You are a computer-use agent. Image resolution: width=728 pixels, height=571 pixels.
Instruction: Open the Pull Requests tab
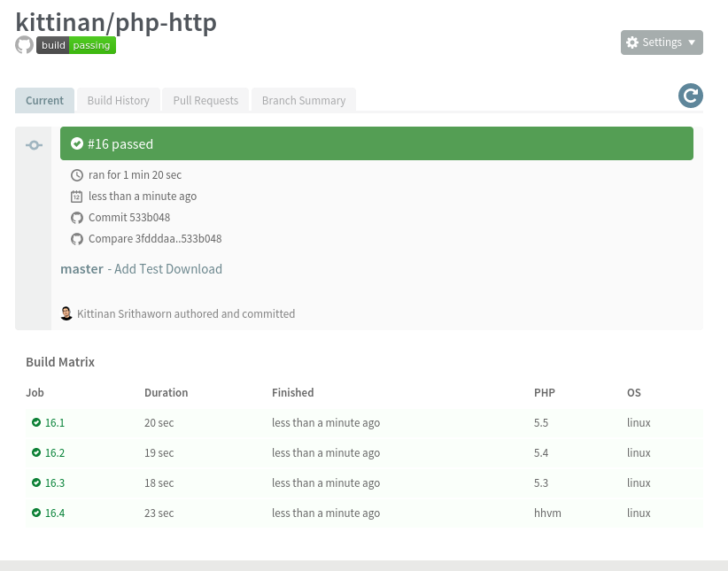205,100
